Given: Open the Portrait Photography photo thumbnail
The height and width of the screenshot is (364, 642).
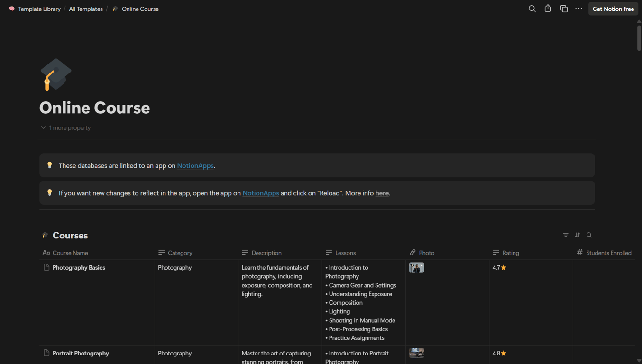Looking at the screenshot, I should pyautogui.click(x=417, y=353).
